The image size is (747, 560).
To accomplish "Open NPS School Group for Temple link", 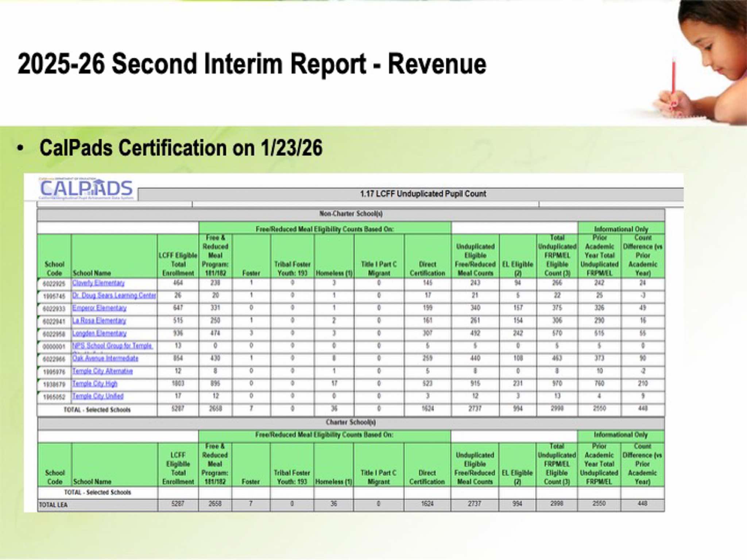I will [112, 346].
